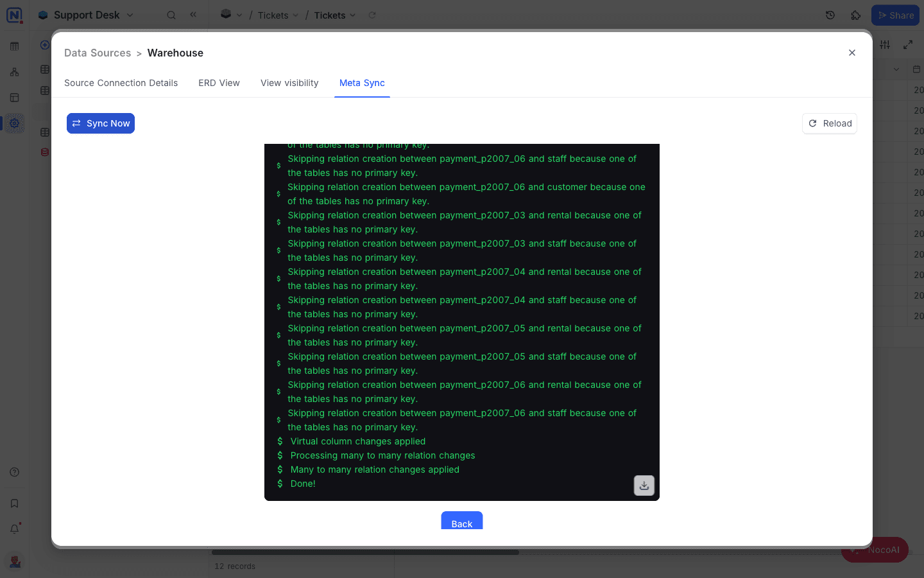Image resolution: width=924 pixels, height=578 pixels.
Task: Switch to the ERD View tab
Action: (219, 83)
